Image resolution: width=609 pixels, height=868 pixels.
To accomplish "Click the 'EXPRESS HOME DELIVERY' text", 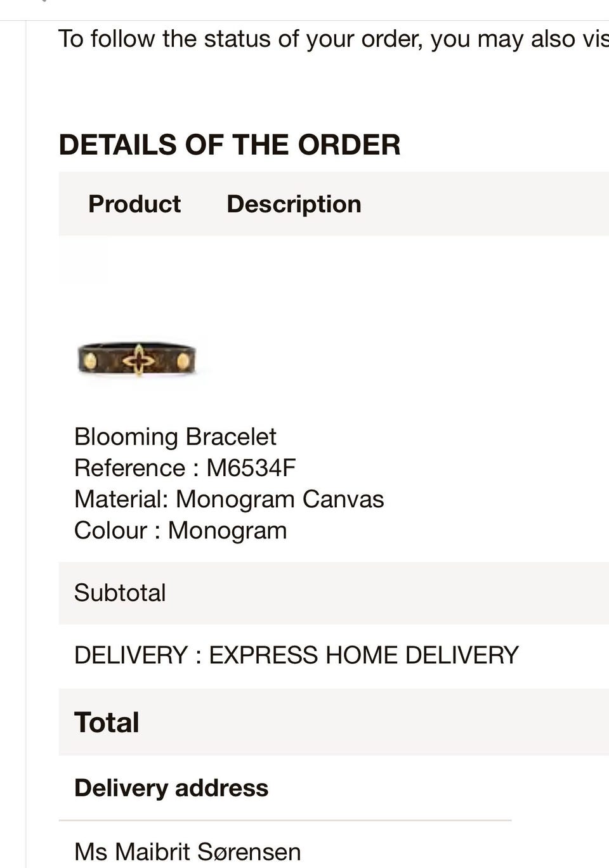I will 363,655.
